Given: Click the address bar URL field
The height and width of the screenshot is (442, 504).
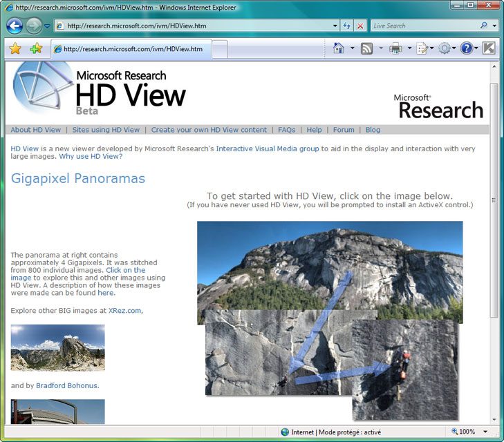Looking at the screenshot, I should click(194, 26).
